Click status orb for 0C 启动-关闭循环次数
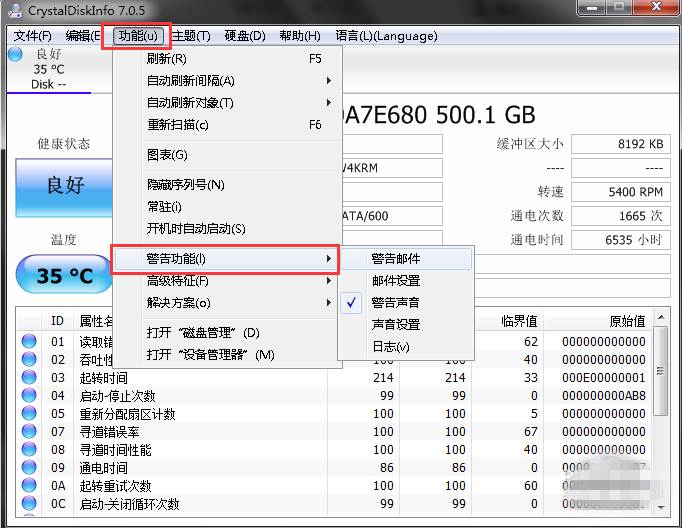 click(29, 503)
